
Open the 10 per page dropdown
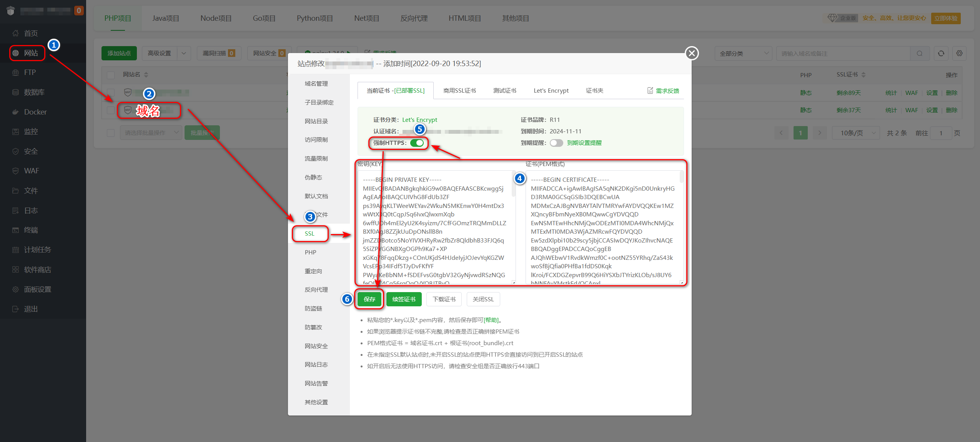point(855,133)
